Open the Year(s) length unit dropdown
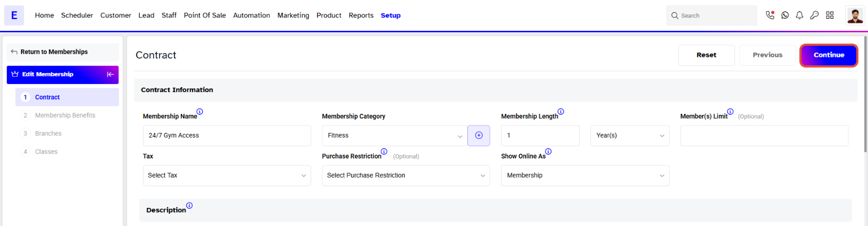Viewport: 868px width, 226px height. [630, 136]
